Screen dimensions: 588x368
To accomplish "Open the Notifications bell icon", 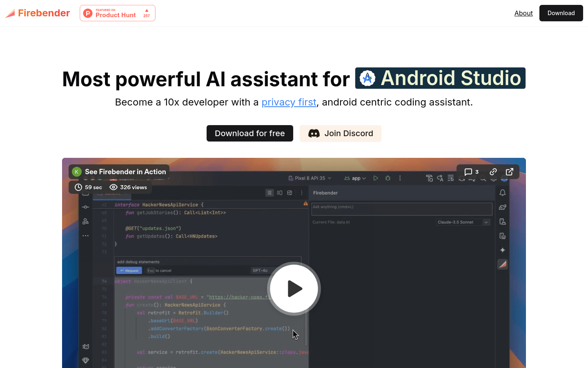I will click(503, 193).
